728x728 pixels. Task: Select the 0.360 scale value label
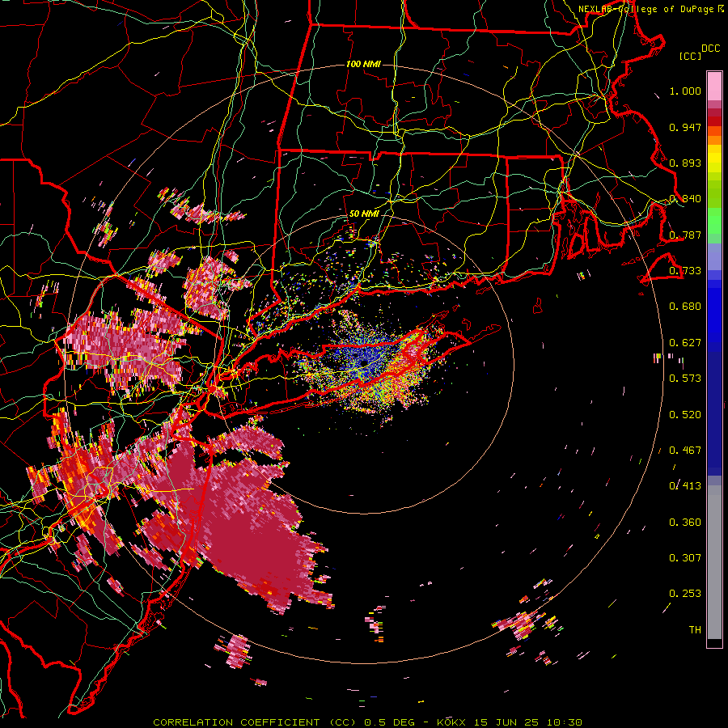point(685,523)
